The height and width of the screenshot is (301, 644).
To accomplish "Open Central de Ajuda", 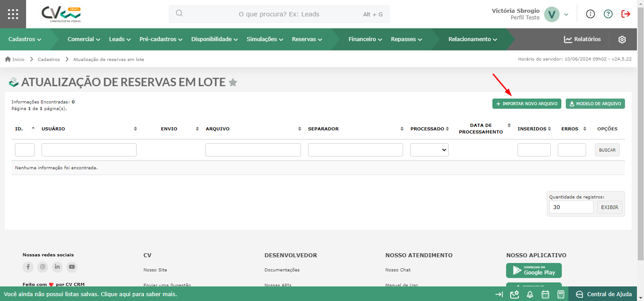I will tap(604, 294).
